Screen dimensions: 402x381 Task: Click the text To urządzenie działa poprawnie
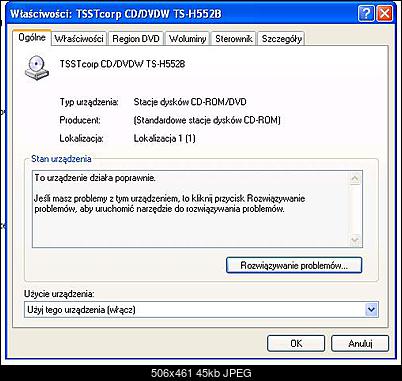[x=95, y=178]
